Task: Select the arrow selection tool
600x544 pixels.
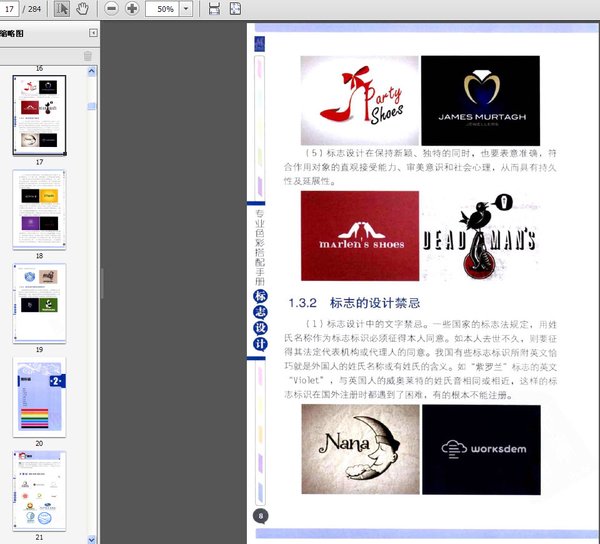Action: coord(62,8)
